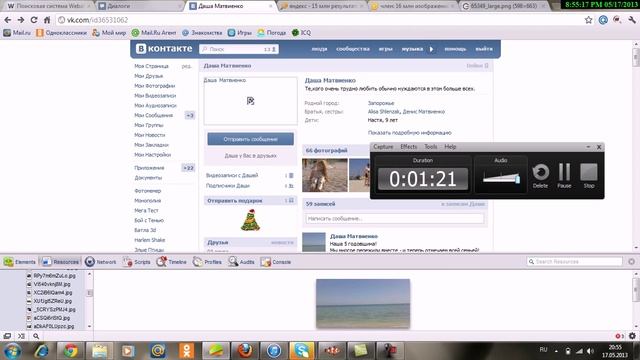This screenshot has height=360, width=640.
Task: Click the Christmas tree gift image
Action: point(250,220)
